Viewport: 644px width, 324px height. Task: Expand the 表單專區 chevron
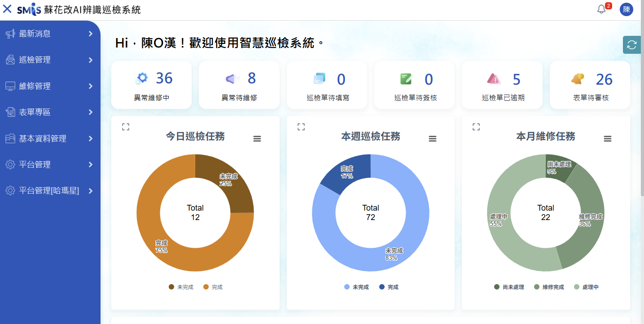[x=91, y=112]
